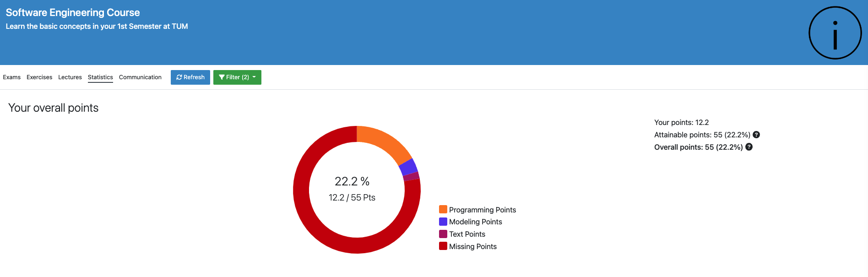Open the Communication tab

point(140,77)
